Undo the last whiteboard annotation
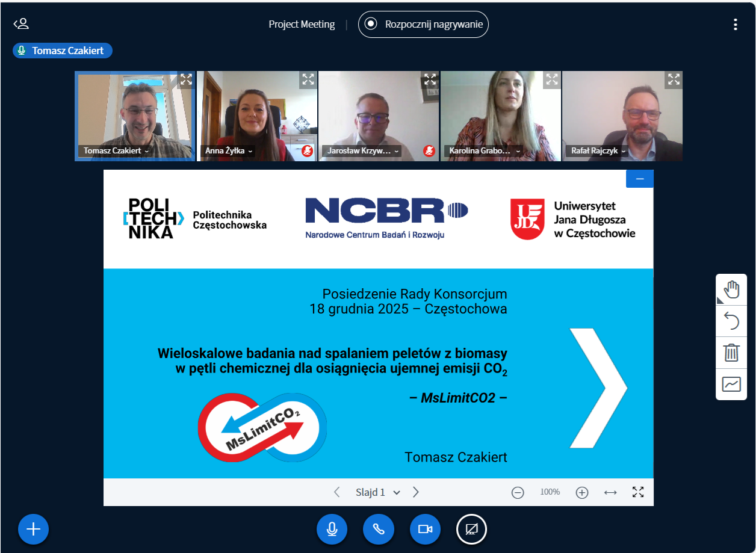The image size is (756, 553). pyautogui.click(x=731, y=321)
